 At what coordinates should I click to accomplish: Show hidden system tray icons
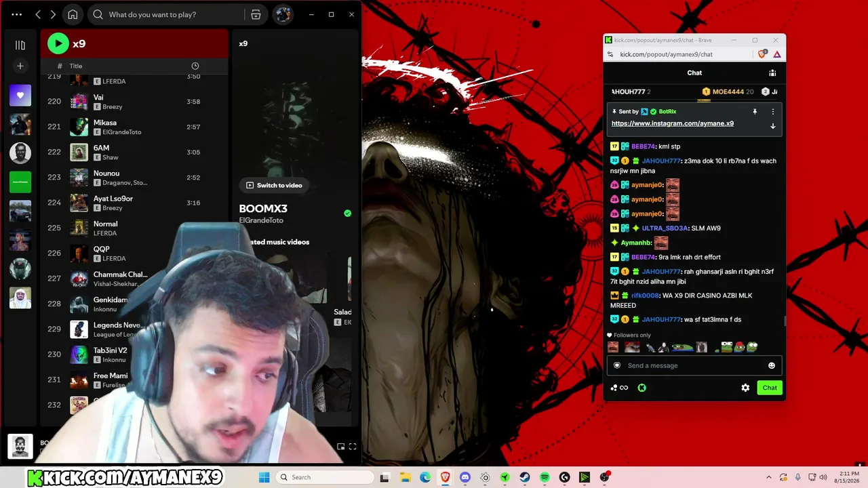[768, 477]
